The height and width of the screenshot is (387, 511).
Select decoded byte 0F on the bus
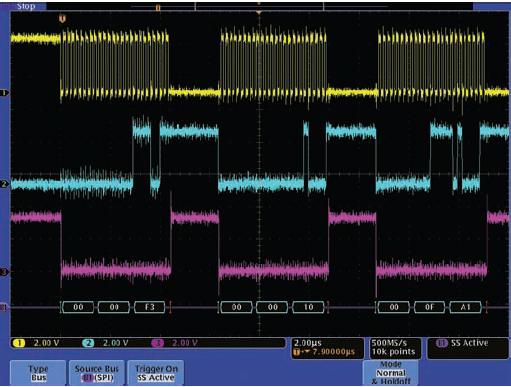coord(429,307)
